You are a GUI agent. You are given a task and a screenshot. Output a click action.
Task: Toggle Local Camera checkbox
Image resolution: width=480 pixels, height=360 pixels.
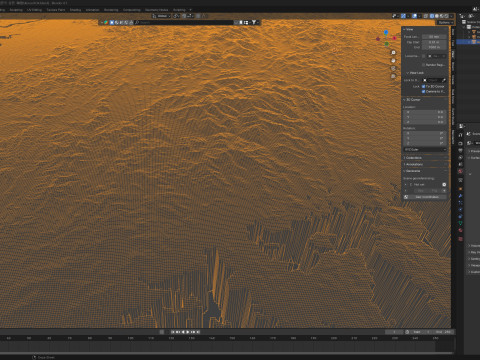(424, 56)
